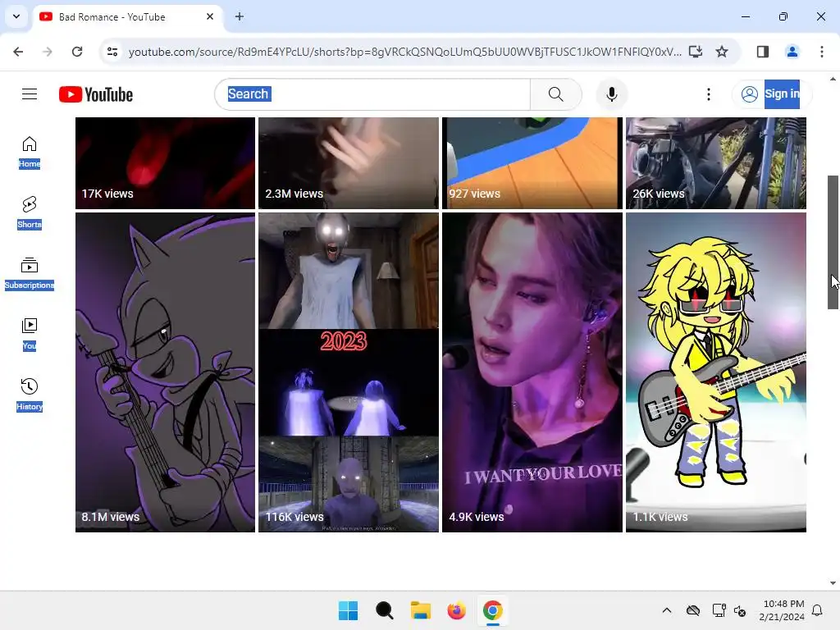Screen dimensions: 840x630
Task: Toggle Chrome side panel
Action: pos(763,52)
